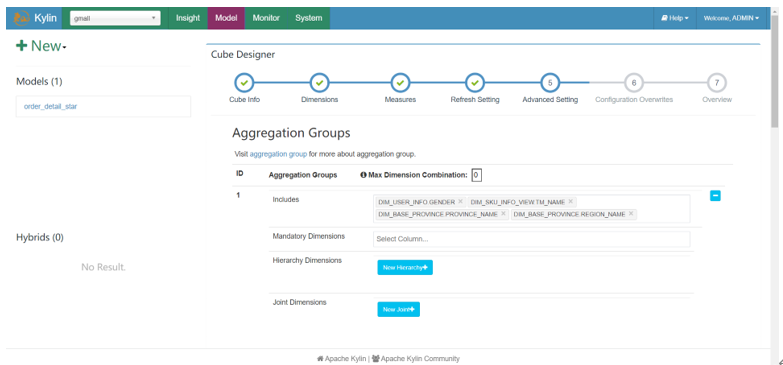Remove DIM_USER_INFO.GENDER tag from Includes
The height and width of the screenshot is (365, 783).
[460, 202]
